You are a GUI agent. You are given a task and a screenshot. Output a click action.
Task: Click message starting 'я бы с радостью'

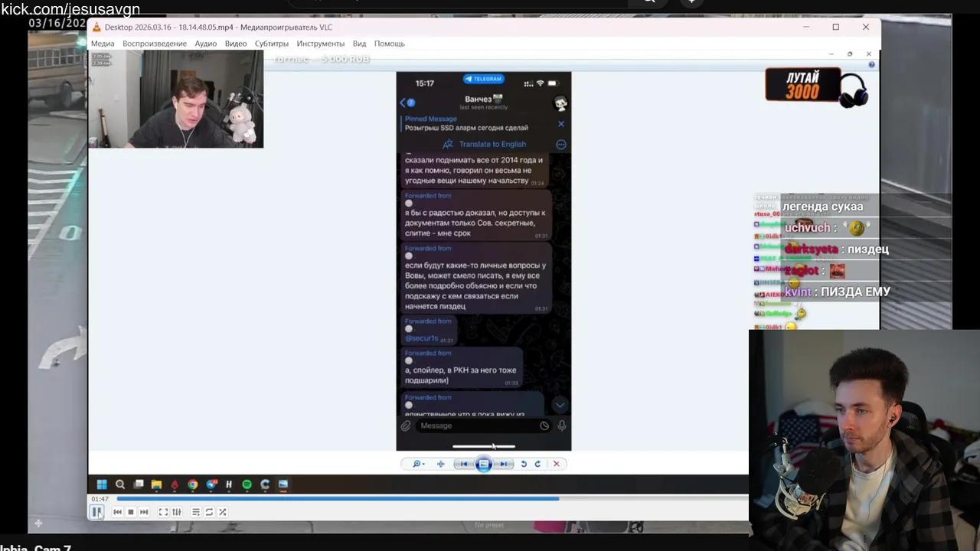(475, 215)
